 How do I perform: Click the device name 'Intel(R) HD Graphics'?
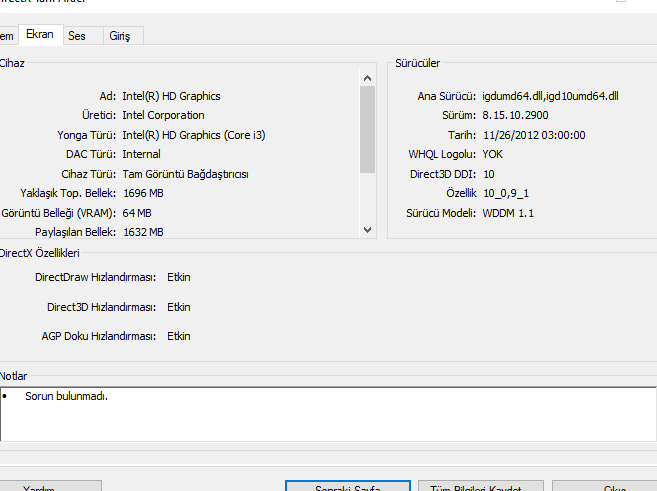tap(171, 96)
